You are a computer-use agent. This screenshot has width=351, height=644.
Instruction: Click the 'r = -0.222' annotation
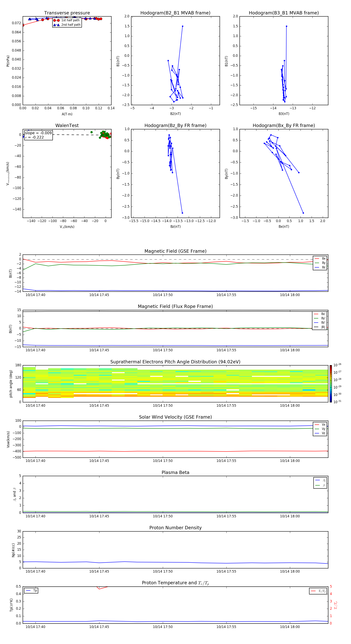[35, 137]
